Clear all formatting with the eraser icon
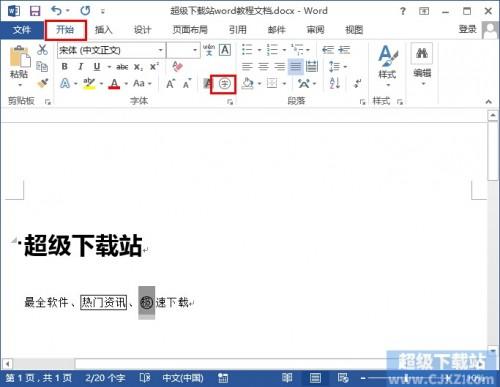Viewport: 500px width, 387px height. click(177, 66)
